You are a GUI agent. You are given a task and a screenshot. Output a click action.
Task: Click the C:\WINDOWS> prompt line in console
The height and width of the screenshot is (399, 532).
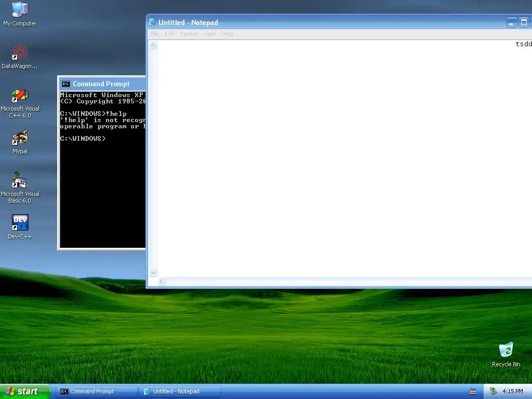coord(83,139)
